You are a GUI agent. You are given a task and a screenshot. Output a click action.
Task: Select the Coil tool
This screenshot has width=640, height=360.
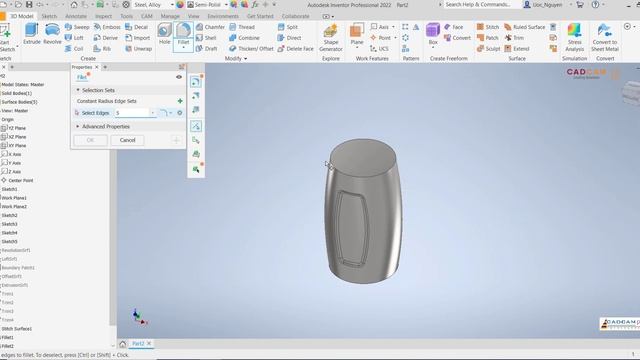click(74, 49)
